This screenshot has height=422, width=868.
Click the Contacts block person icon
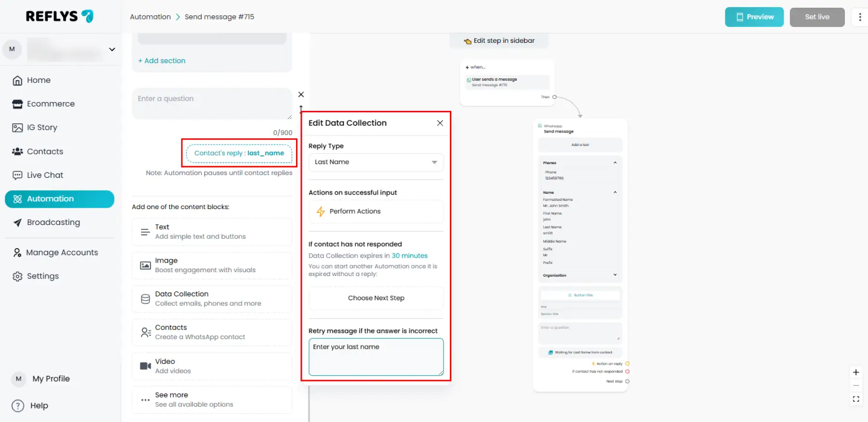(x=146, y=332)
